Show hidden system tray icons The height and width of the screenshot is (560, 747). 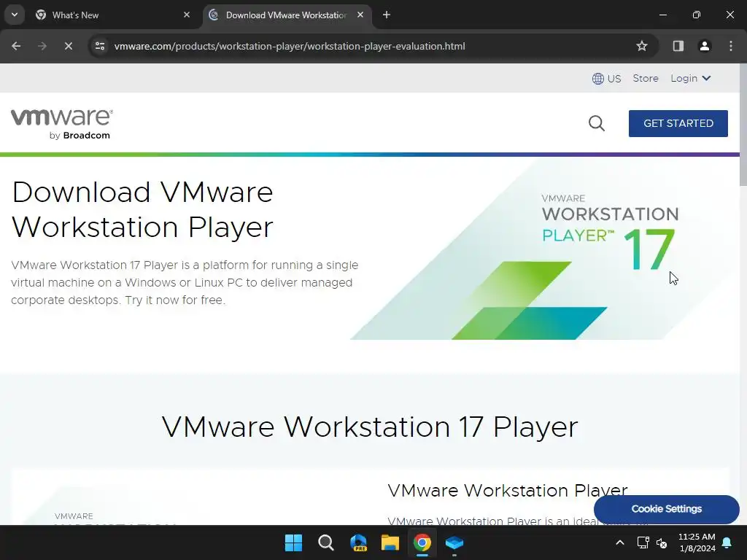(620, 542)
